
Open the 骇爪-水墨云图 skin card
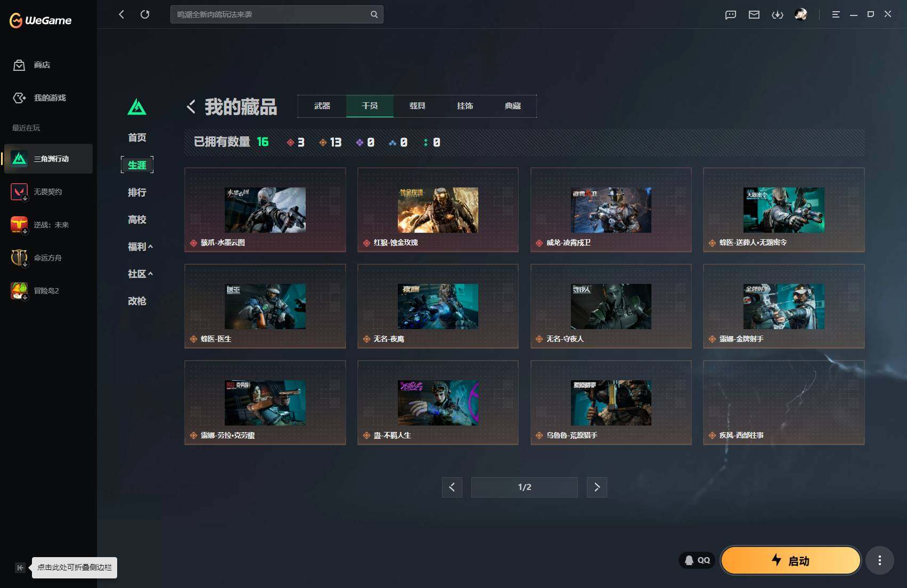[265, 210]
